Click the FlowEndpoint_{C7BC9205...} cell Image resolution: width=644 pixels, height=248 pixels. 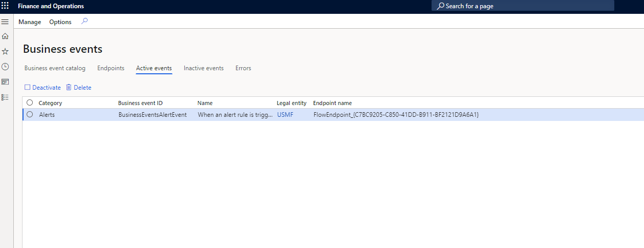(396, 115)
